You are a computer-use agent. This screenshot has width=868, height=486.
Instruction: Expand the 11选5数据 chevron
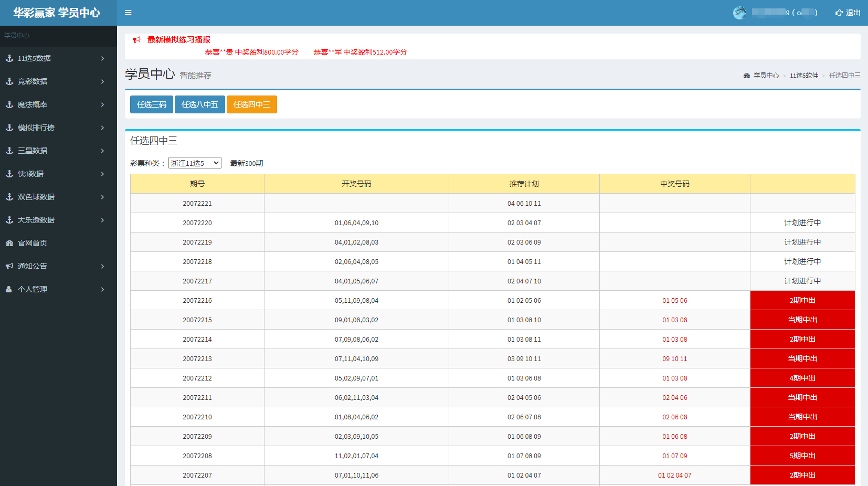point(102,58)
